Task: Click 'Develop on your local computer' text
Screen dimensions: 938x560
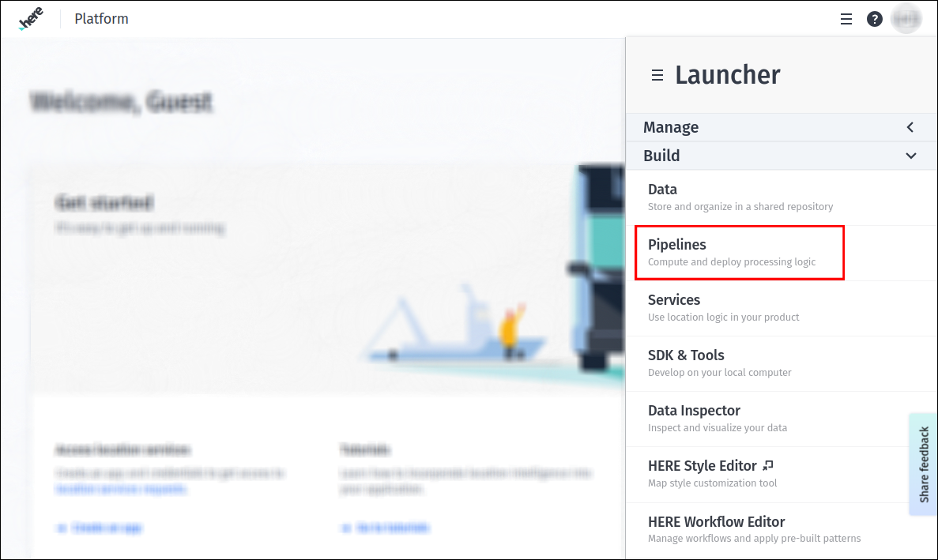Action: (720, 372)
